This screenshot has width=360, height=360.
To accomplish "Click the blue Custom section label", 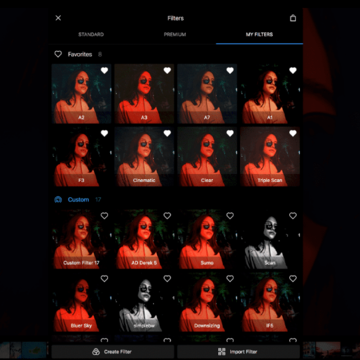I will [78, 200].
